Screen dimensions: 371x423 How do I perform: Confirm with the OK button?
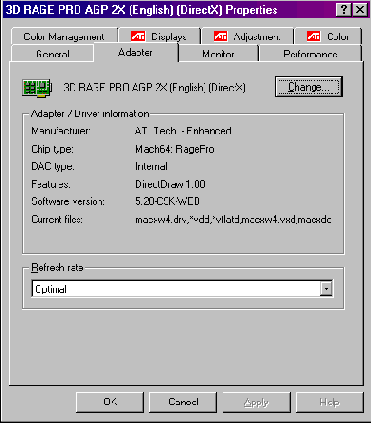click(110, 402)
